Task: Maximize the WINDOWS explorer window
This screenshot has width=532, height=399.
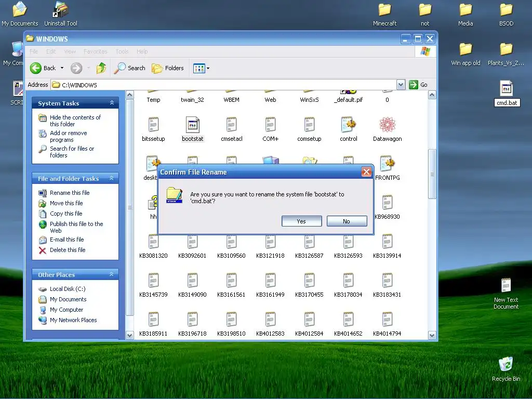Action: pos(418,38)
